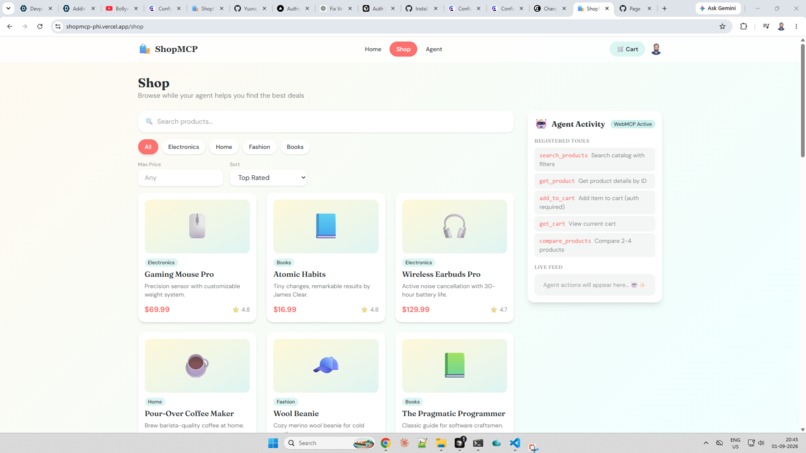This screenshot has width=806, height=453.
Task: Click the Ask Gemini button
Action: click(718, 8)
